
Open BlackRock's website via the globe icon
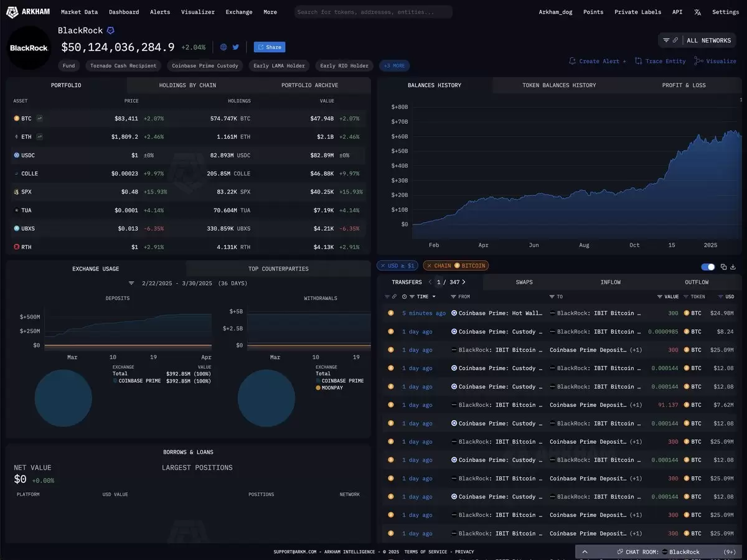pos(223,47)
